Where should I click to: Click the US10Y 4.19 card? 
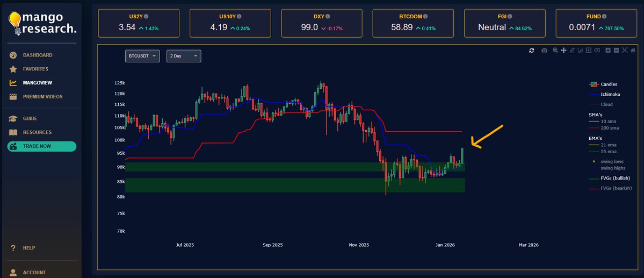[230, 23]
